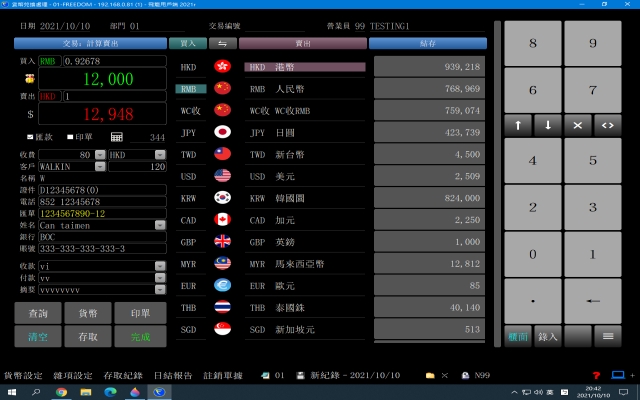The image size is (640, 400).
Task: Open the 貨幣設定 menu item
Action: (x=20, y=374)
